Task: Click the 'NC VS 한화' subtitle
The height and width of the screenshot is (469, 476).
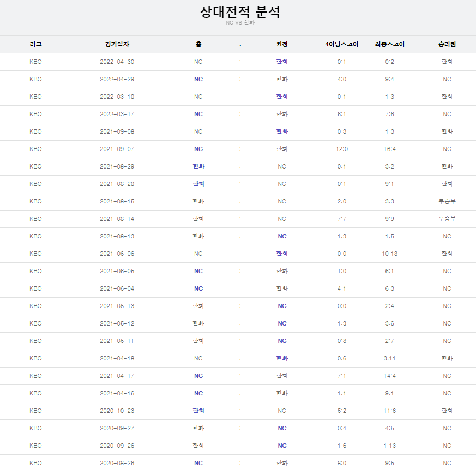Action: [x=240, y=23]
